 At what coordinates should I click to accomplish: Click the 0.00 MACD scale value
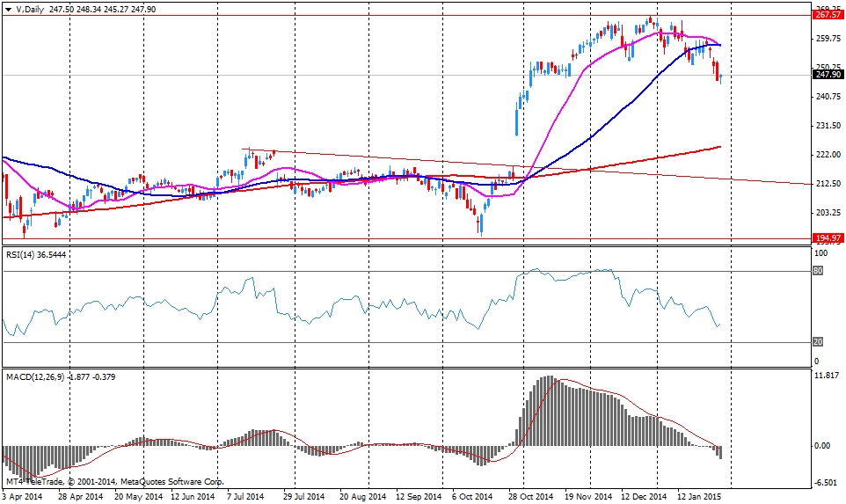click(822, 446)
